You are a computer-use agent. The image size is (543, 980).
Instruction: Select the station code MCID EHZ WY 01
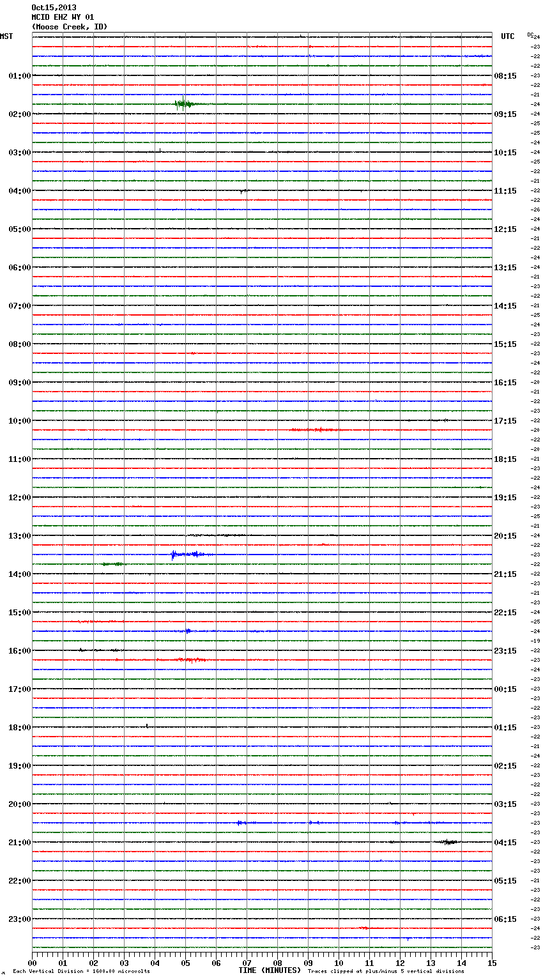click(63, 17)
